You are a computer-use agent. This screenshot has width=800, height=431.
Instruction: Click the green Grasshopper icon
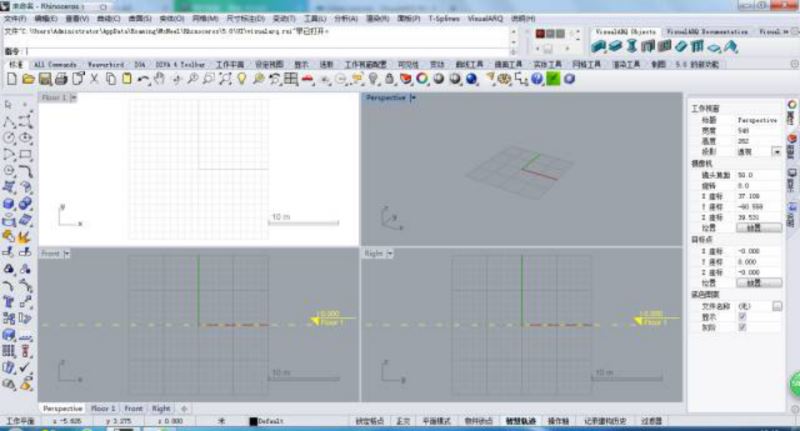pos(553,79)
